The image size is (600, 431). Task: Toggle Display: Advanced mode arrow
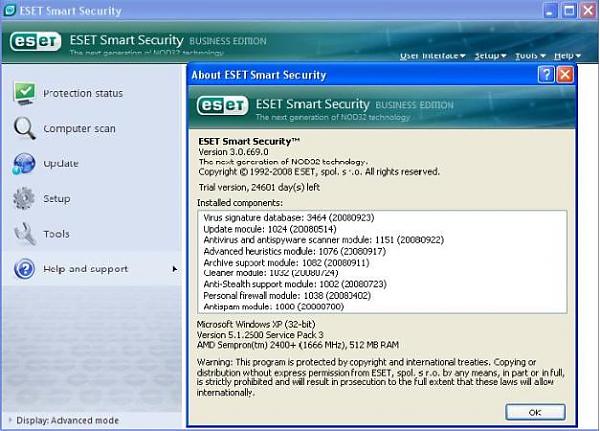coord(10,420)
